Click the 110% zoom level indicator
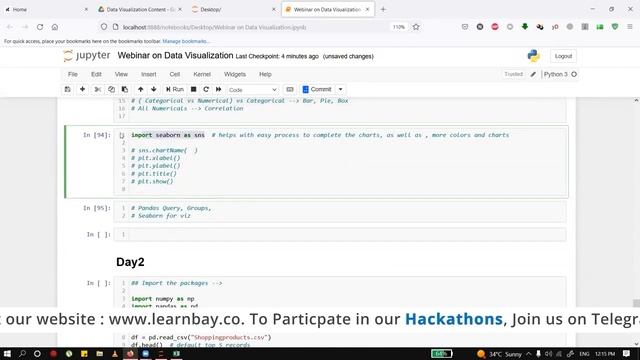Image resolution: width=640 pixels, height=360 pixels. [x=399, y=27]
